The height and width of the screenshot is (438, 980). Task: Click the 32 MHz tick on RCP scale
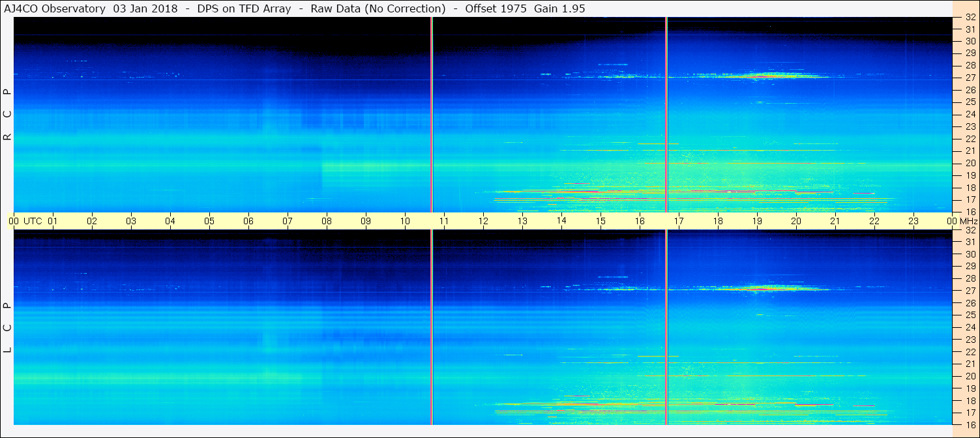(x=970, y=17)
